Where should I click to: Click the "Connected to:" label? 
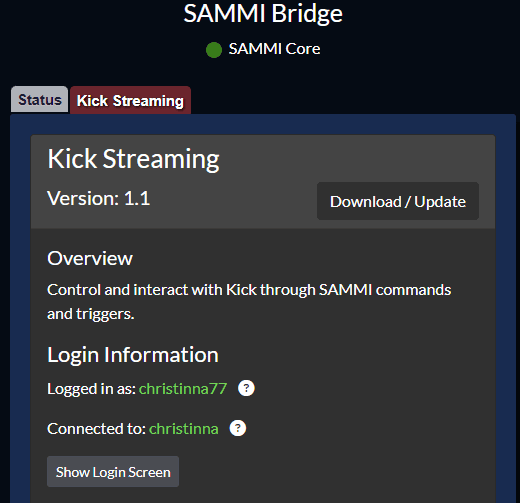[97, 429]
